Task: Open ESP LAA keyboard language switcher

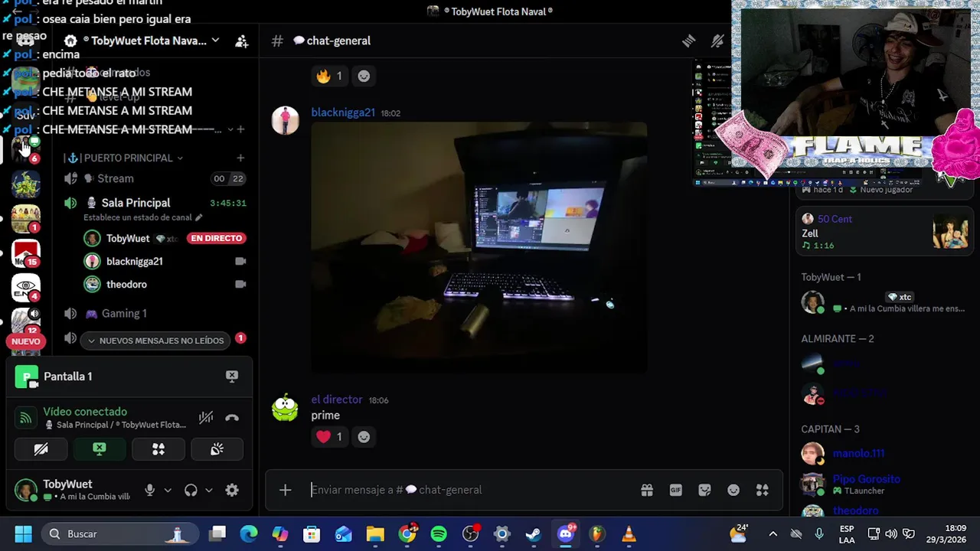Action: 847,534
